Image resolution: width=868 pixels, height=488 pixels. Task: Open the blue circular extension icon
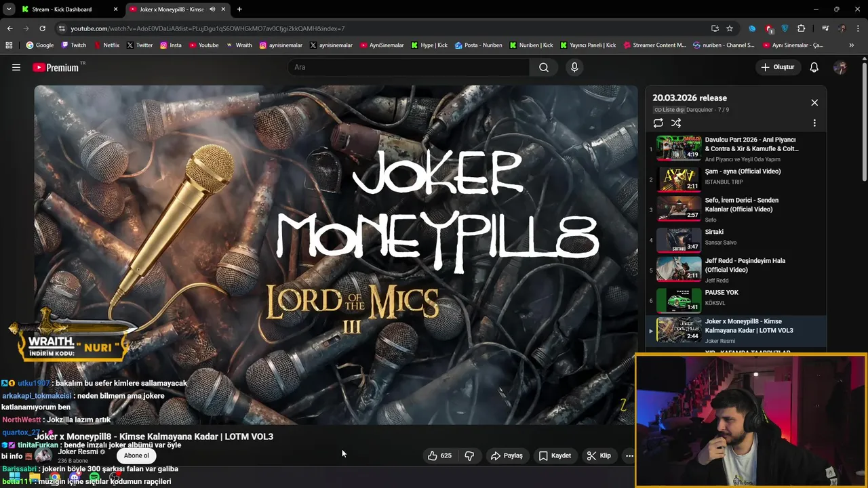(x=752, y=28)
